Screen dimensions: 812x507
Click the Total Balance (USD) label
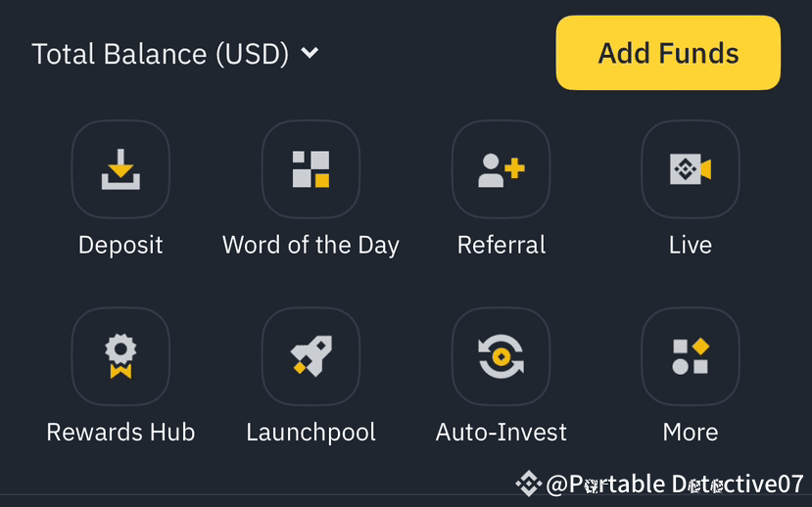tap(160, 54)
